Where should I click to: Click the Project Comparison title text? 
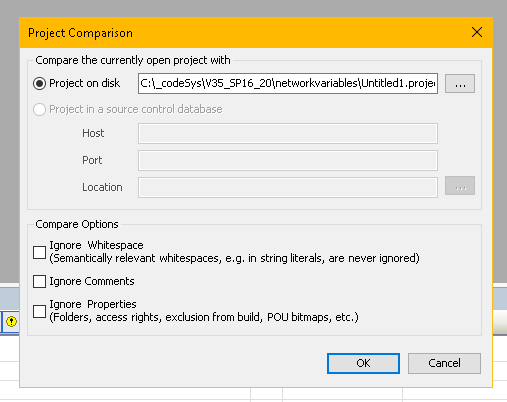(80, 33)
